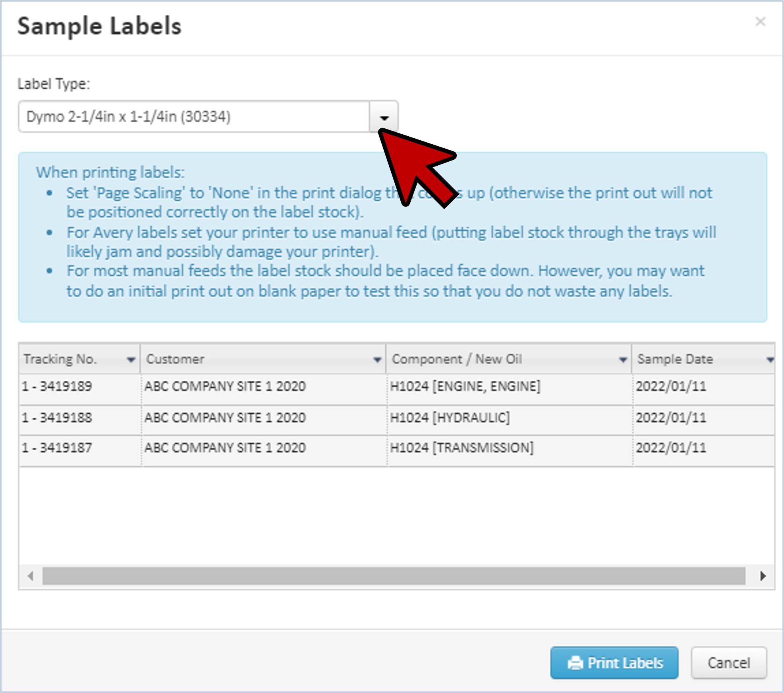Click the scroll right arrow
The height and width of the screenshot is (693, 784).
click(x=763, y=576)
